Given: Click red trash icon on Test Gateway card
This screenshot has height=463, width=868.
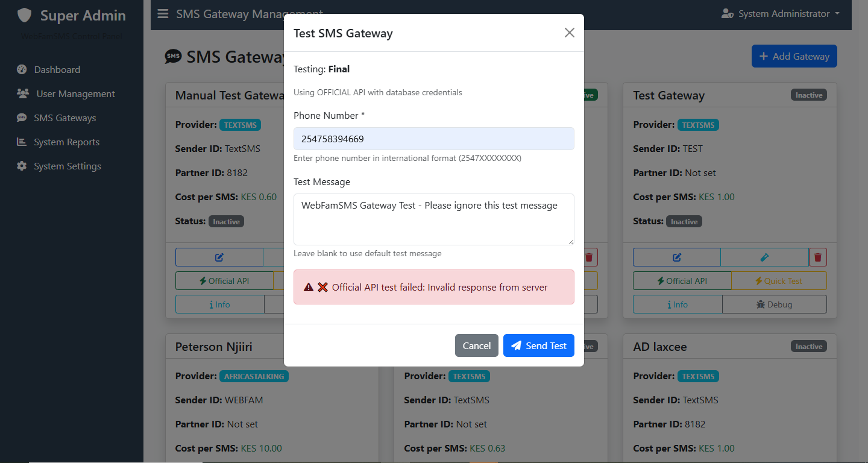Looking at the screenshot, I should click(x=817, y=257).
